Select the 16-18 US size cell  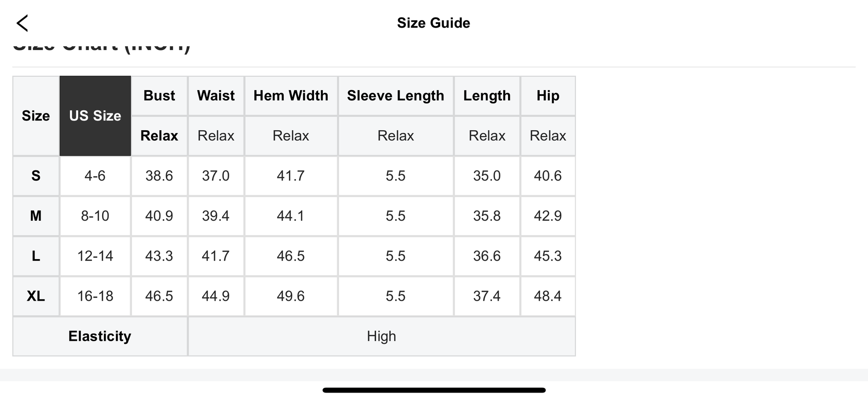[x=95, y=296]
